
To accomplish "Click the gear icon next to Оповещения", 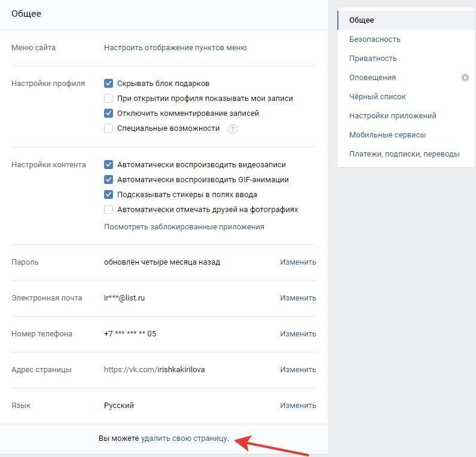I will (x=465, y=78).
